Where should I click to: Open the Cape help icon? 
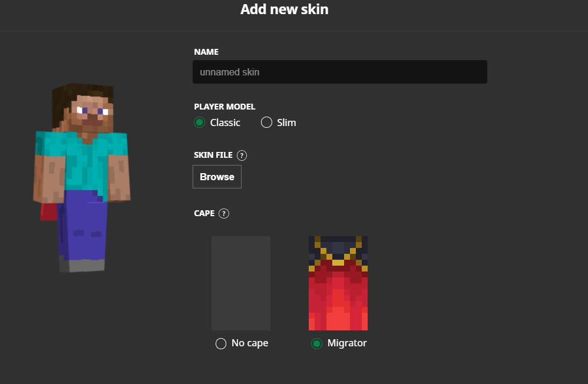[x=224, y=213]
